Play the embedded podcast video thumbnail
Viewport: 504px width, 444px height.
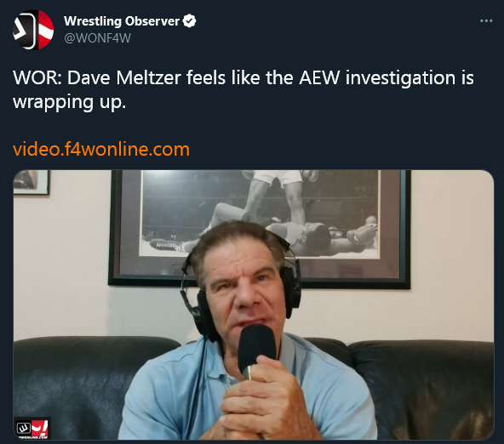click(x=254, y=305)
